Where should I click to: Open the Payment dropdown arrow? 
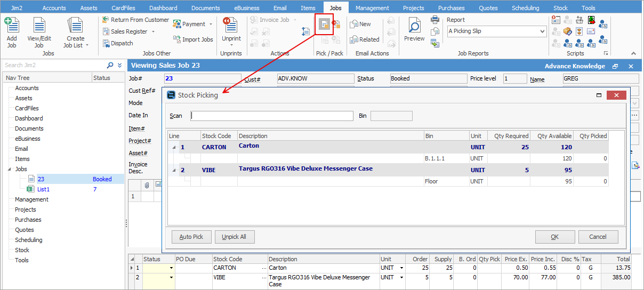[x=211, y=24]
